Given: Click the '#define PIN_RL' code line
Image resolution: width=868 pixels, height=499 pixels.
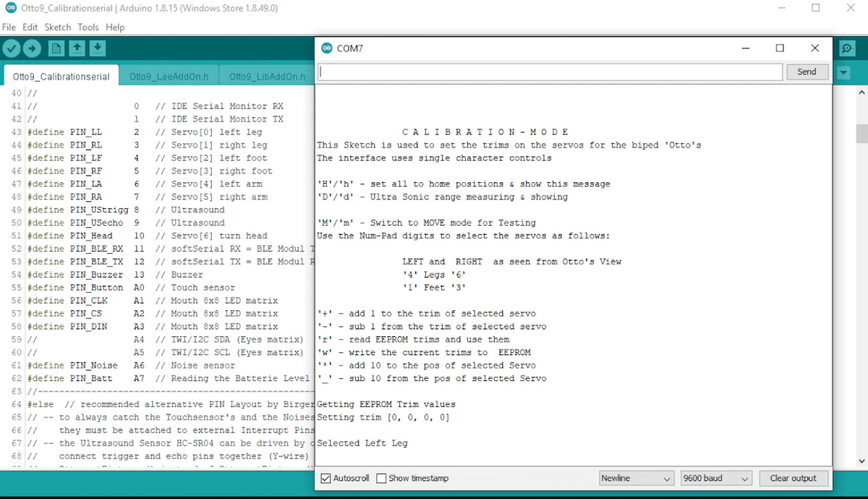Looking at the screenshot, I should [x=147, y=145].
